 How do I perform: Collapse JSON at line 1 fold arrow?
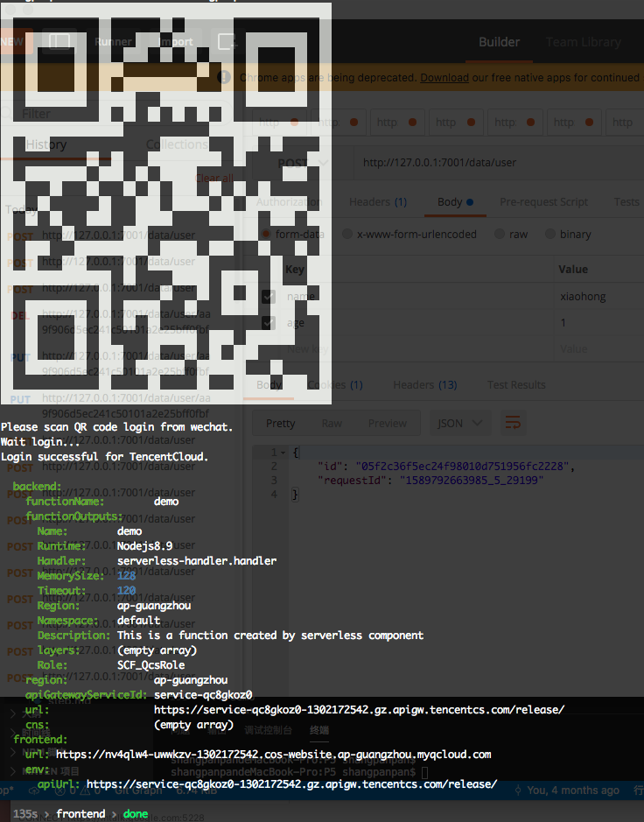[x=283, y=453]
